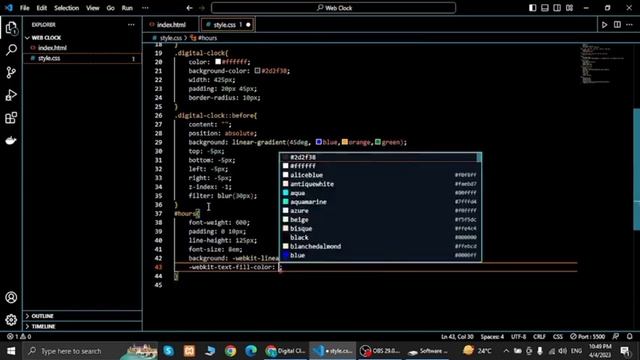
Task: Go back with the left arrow
Action: [189, 8]
